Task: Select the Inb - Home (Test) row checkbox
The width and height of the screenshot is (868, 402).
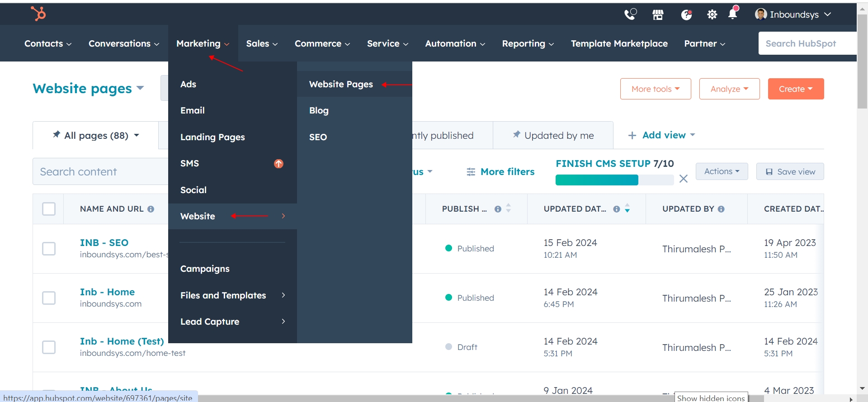Action: [49, 347]
